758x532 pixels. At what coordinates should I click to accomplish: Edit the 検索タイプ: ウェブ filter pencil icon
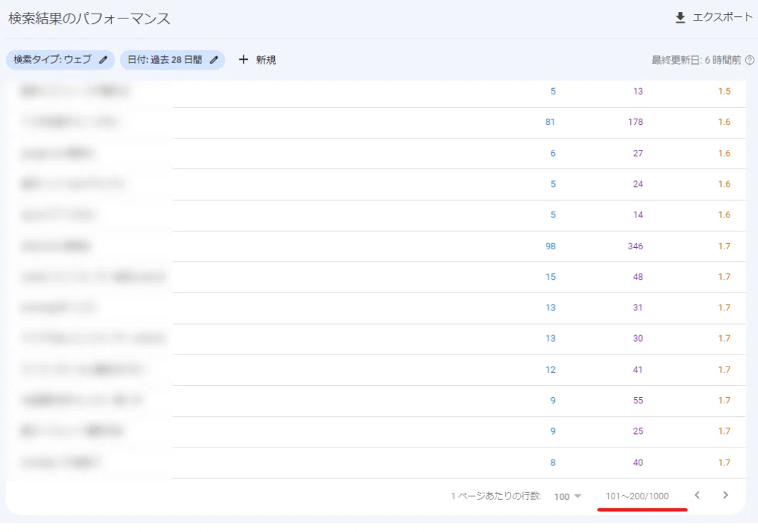click(x=103, y=60)
